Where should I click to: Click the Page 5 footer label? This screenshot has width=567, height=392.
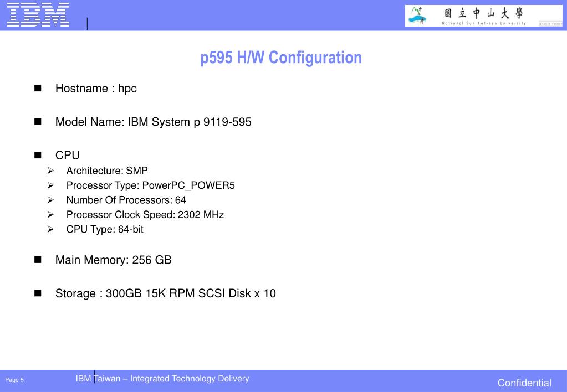point(14,380)
